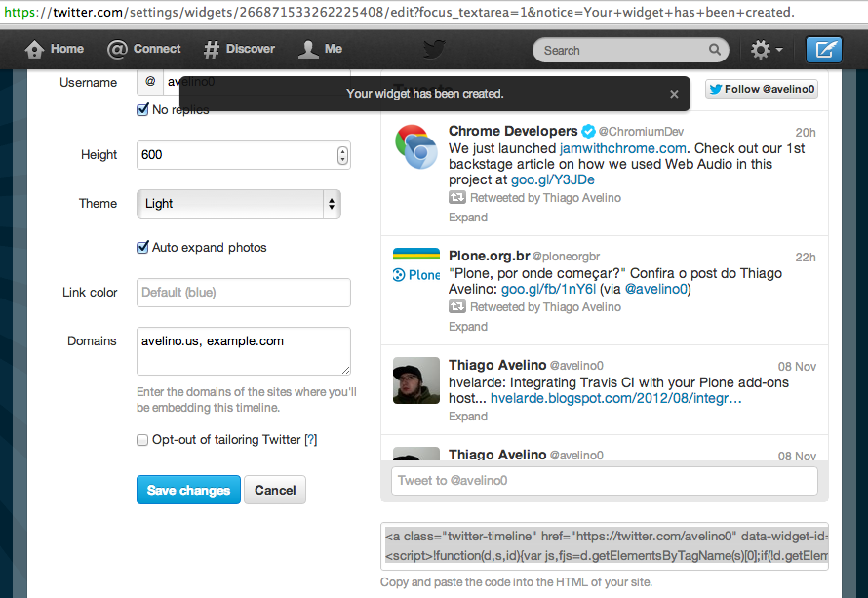Click the 20h timestamp on Chrome tweet
Image resolution: width=868 pixels, height=598 pixels.
806,133
